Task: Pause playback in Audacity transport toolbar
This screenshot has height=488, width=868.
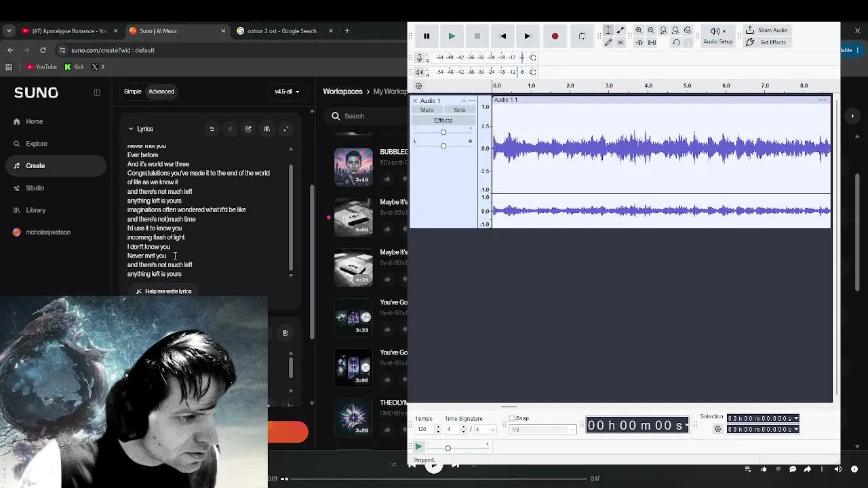Action: pos(427,36)
